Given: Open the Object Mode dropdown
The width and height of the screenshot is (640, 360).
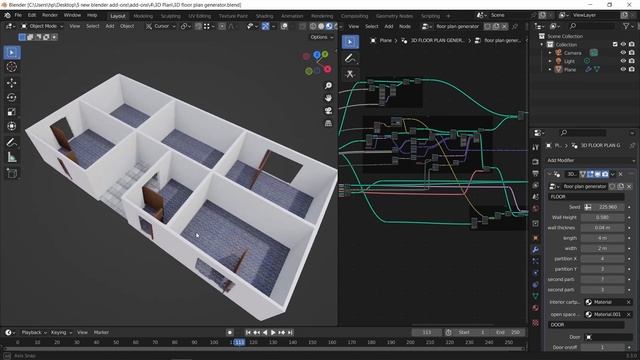Looking at the screenshot, I should coord(42,26).
